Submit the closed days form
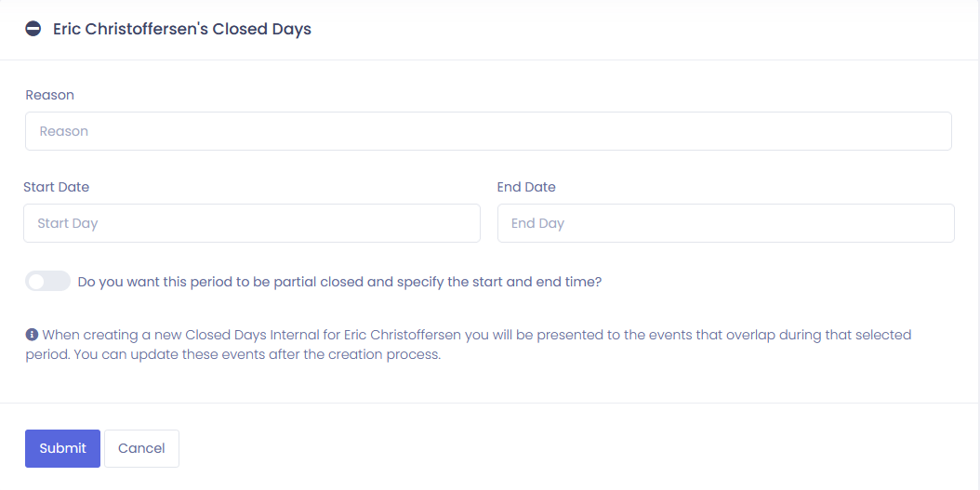Viewport: 980px width, 490px height. pos(62,448)
